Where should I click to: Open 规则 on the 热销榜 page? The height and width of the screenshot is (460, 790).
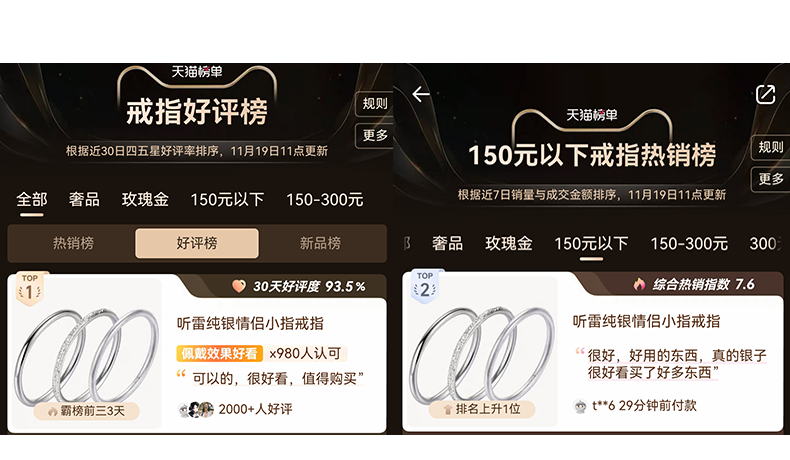[771, 147]
